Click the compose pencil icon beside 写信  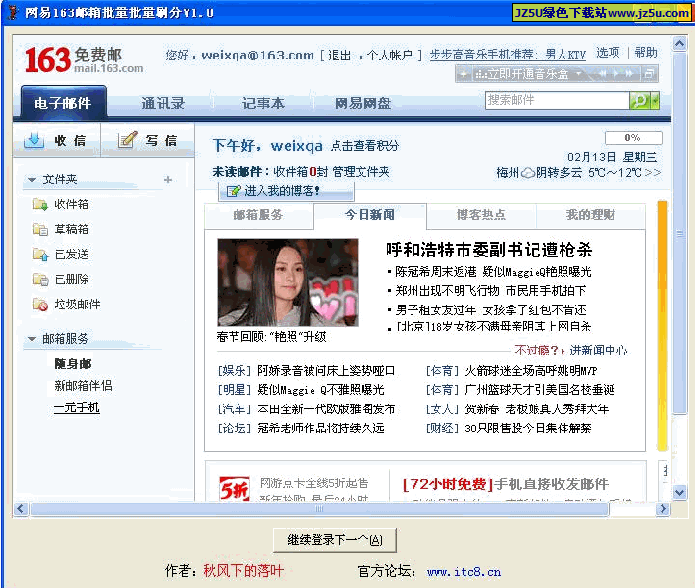(127, 140)
